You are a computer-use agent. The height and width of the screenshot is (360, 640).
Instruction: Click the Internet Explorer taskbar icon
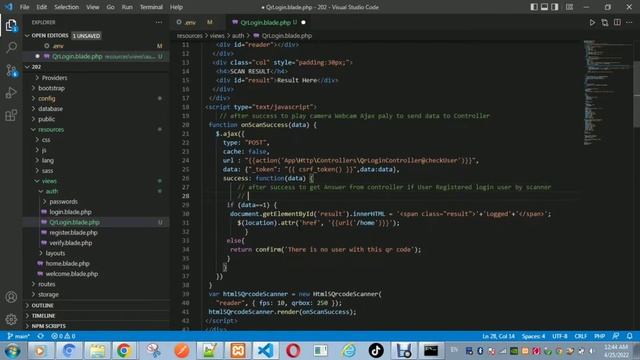pos(349,350)
